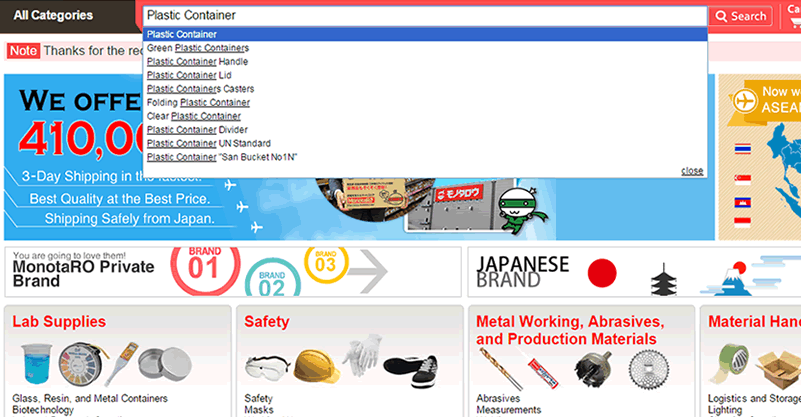Image resolution: width=801 pixels, height=417 pixels.
Task: Click the Thailand flag icon
Action: (x=743, y=149)
